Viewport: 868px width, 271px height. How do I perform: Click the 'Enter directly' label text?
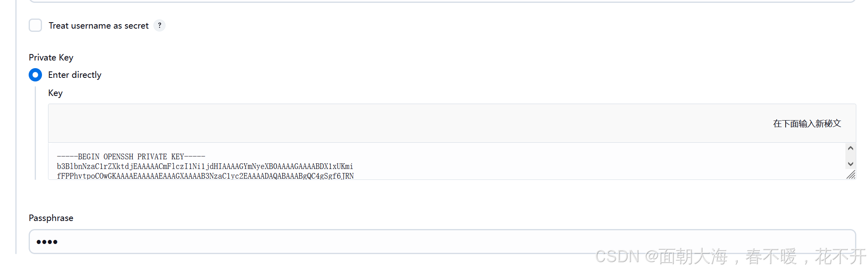tap(75, 75)
